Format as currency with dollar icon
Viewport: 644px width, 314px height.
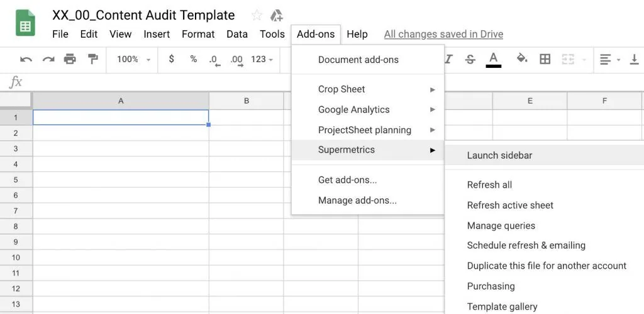click(171, 59)
